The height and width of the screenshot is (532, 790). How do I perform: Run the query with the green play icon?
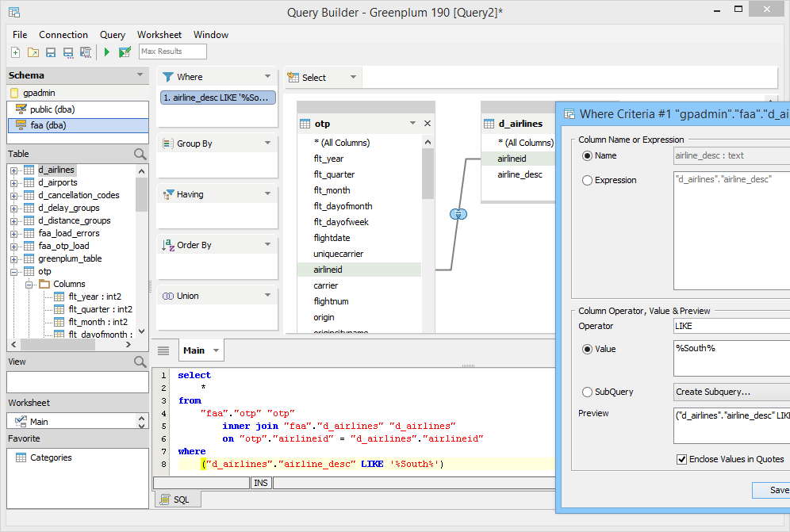[107, 52]
